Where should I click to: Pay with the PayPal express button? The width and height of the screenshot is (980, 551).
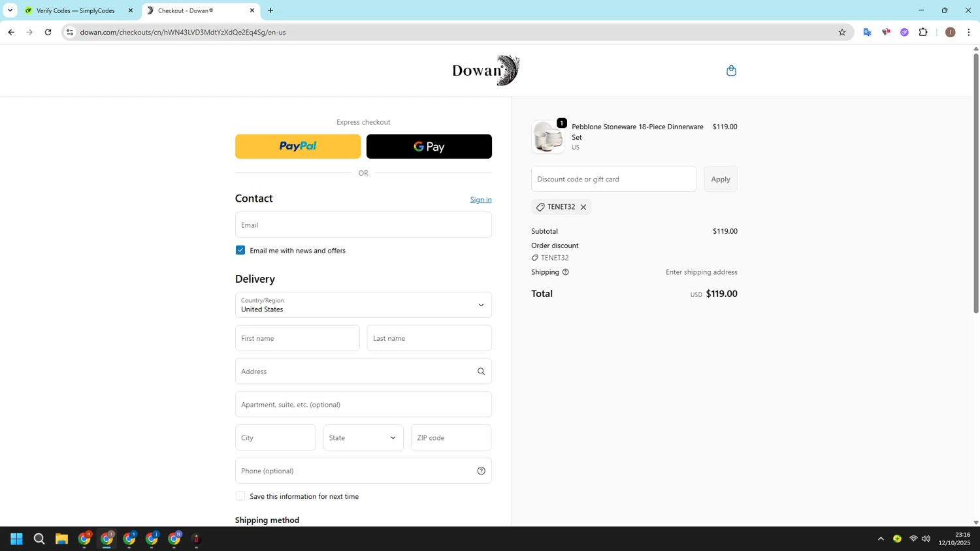pos(298,146)
